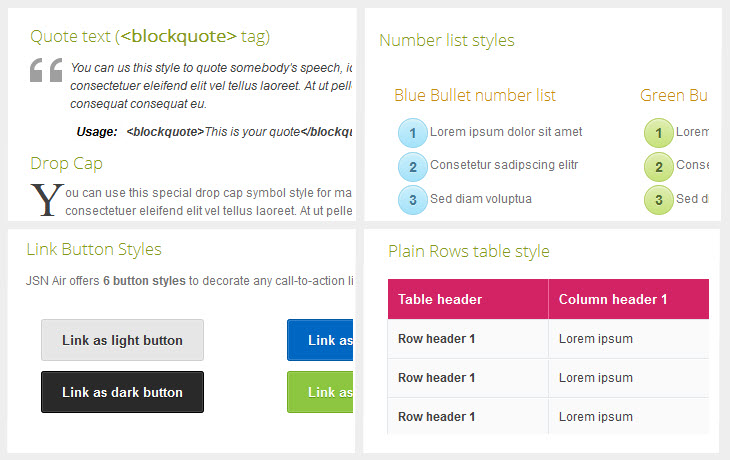Click green bullet number 3
The image size is (730, 460).
(658, 200)
